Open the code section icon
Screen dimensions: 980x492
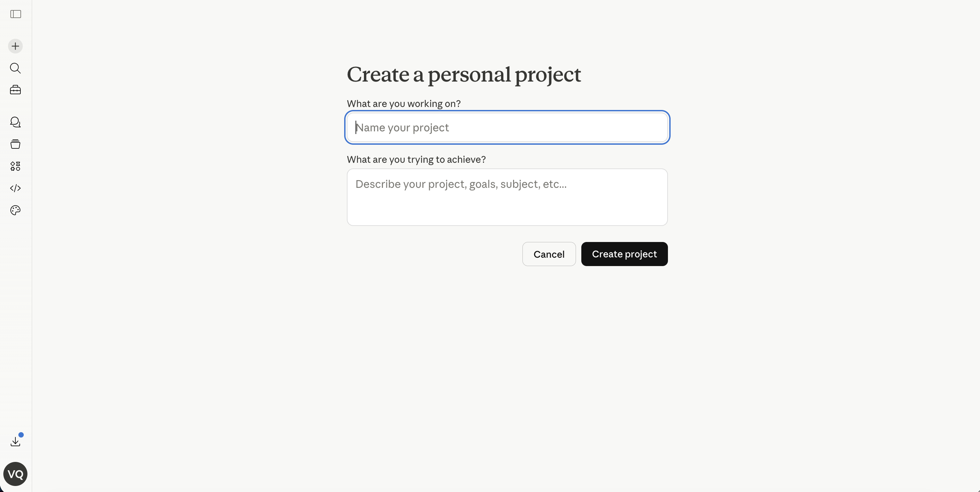(15, 188)
